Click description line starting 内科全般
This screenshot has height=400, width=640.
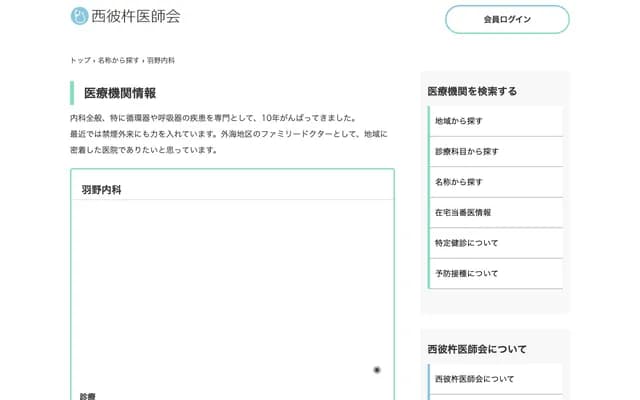pyautogui.click(x=214, y=118)
